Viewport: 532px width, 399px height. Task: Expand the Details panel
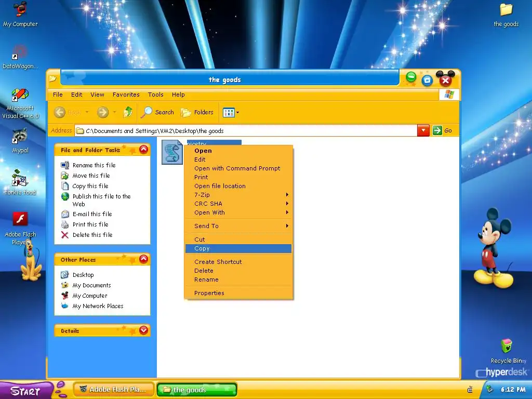(143, 330)
